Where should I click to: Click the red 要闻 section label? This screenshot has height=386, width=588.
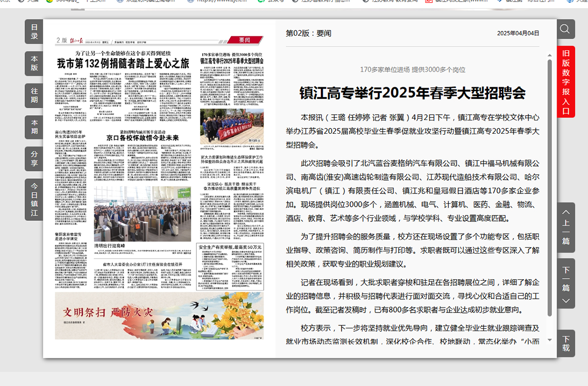point(245,40)
